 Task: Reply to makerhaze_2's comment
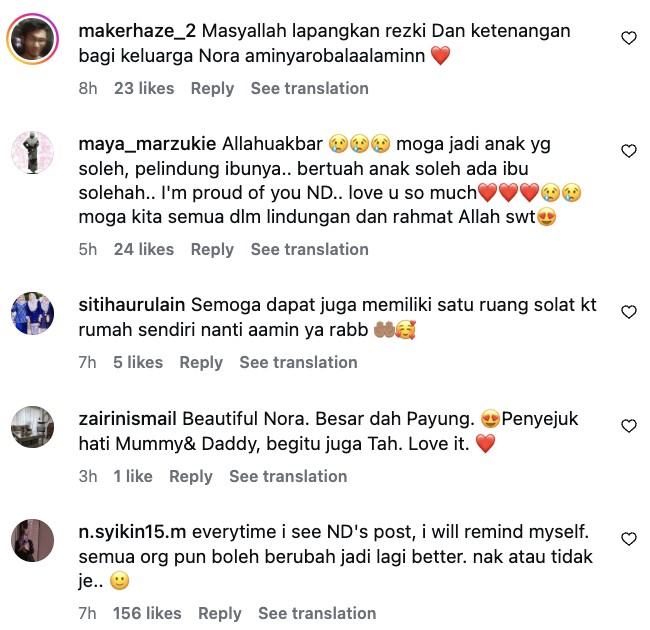pyautogui.click(x=212, y=89)
